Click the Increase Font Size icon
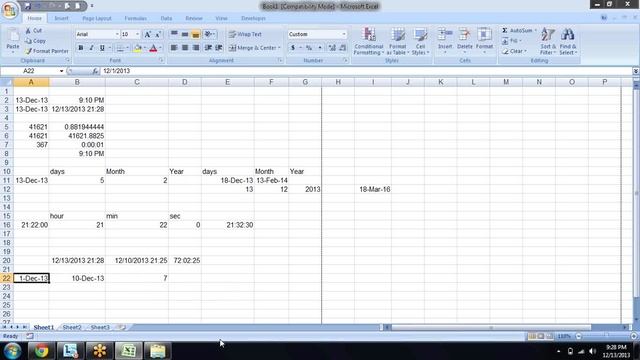640x360 pixels. (147, 34)
